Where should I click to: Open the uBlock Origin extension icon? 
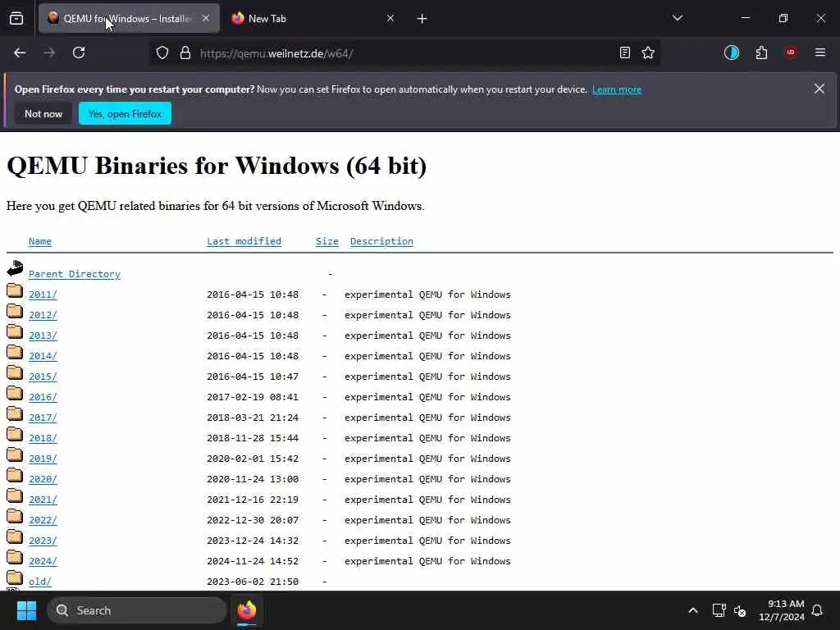coord(791,52)
